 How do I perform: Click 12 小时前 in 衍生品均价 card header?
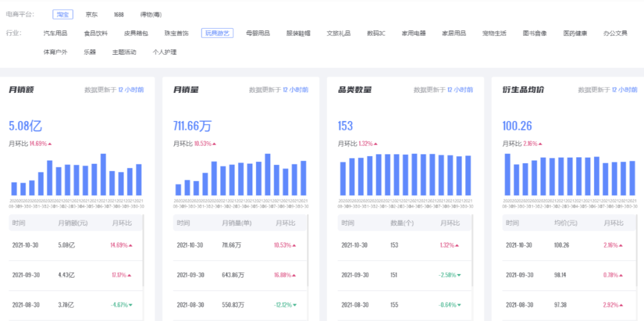coord(625,90)
